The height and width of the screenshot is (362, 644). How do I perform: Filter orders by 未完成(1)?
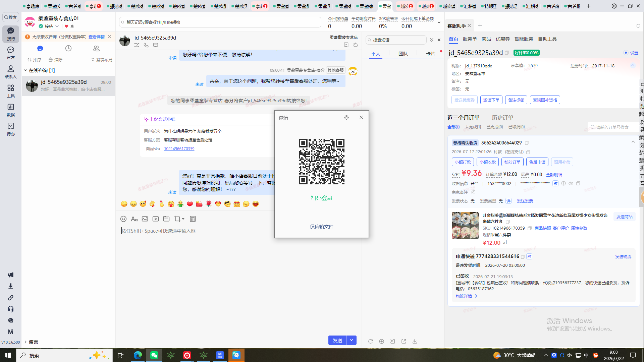coord(473,127)
